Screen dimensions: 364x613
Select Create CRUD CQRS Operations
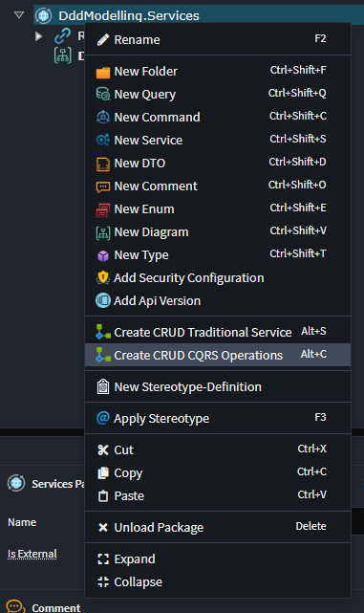[218, 355]
